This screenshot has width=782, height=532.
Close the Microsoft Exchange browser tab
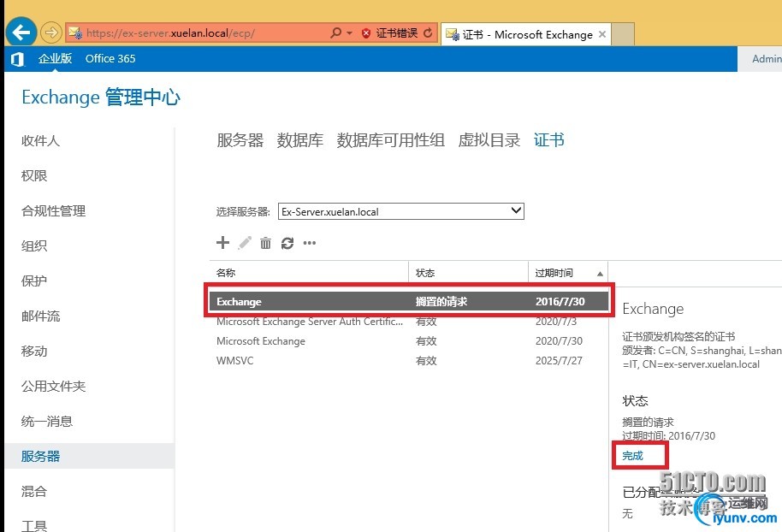(602, 34)
